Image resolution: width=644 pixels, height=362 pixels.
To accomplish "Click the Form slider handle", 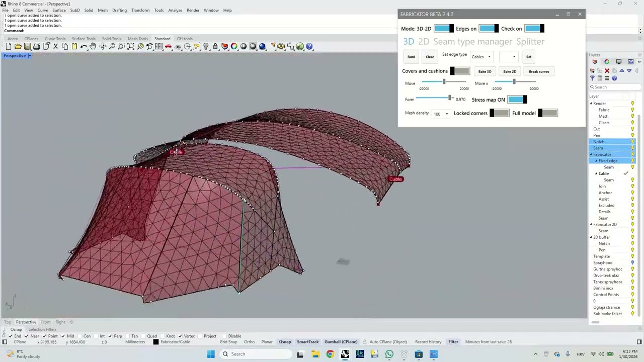I will (450, 98).
